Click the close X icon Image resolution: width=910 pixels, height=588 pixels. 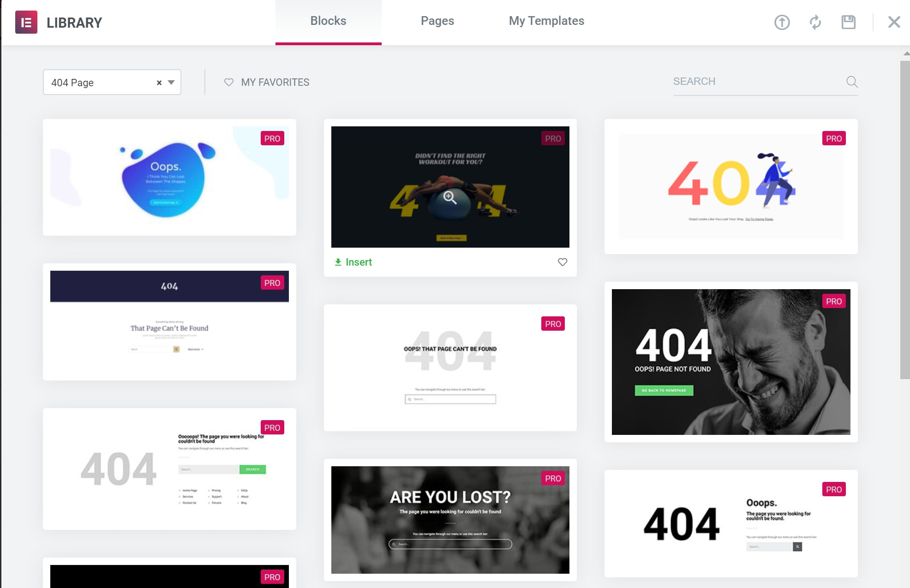click(x=893, y=22)
